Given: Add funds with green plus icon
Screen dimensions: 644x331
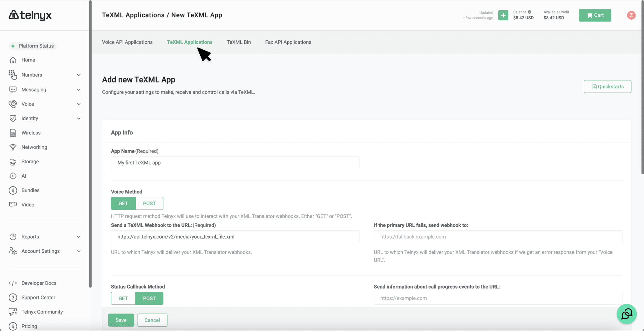Looking at the screenshot, I should point(503,15).
